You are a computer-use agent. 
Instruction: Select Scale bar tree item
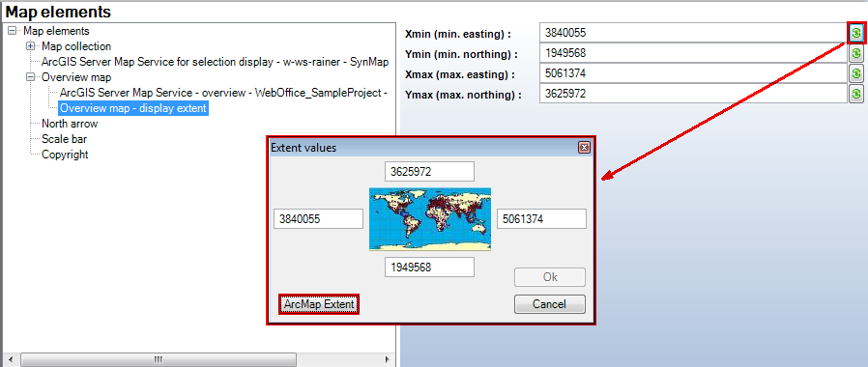[x=64, y=139]
